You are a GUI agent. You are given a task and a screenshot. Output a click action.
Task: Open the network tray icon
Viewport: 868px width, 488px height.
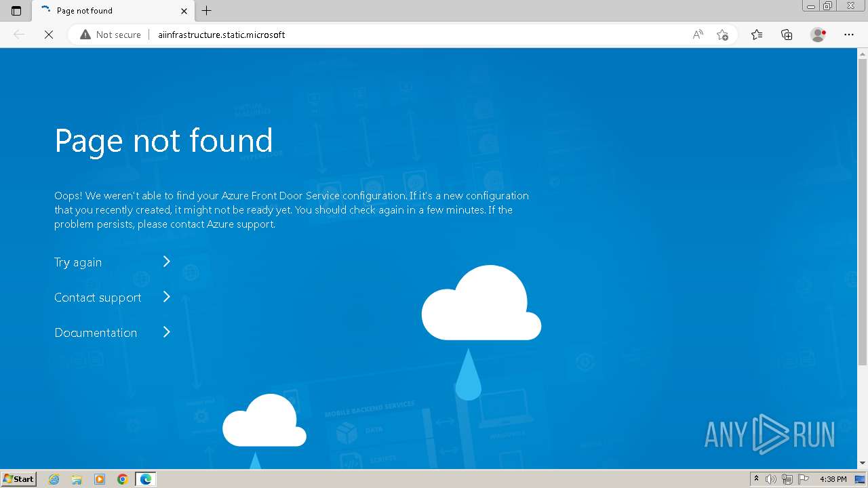pos(787,479)
